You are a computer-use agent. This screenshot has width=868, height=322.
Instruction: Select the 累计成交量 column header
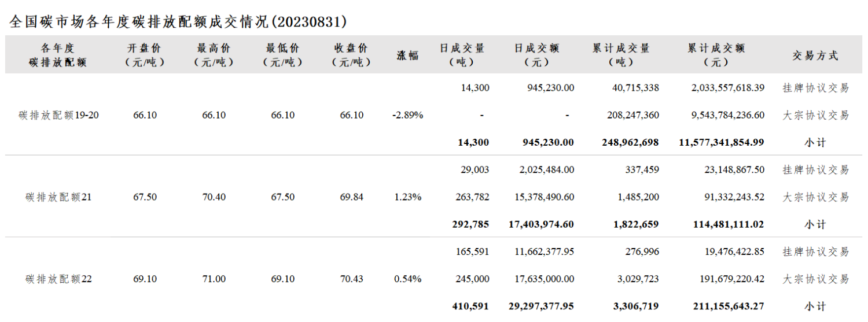click(621, 55)
